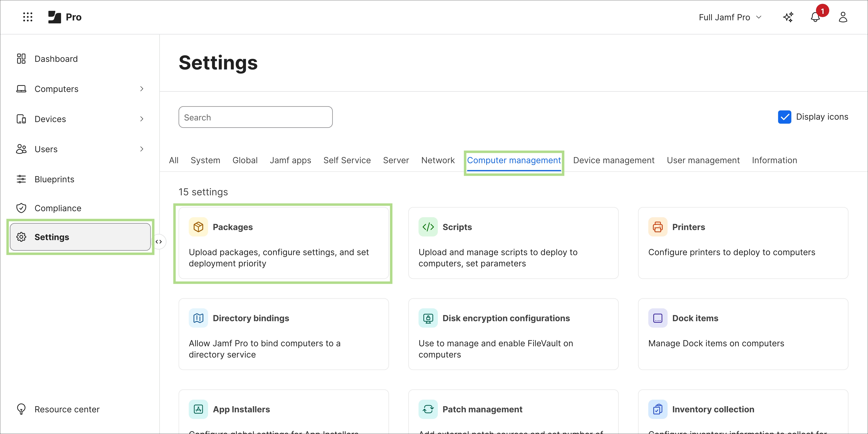Open the app switcher grid icon
This screenshot has height=434, width=868.
(x=28, y=17)
